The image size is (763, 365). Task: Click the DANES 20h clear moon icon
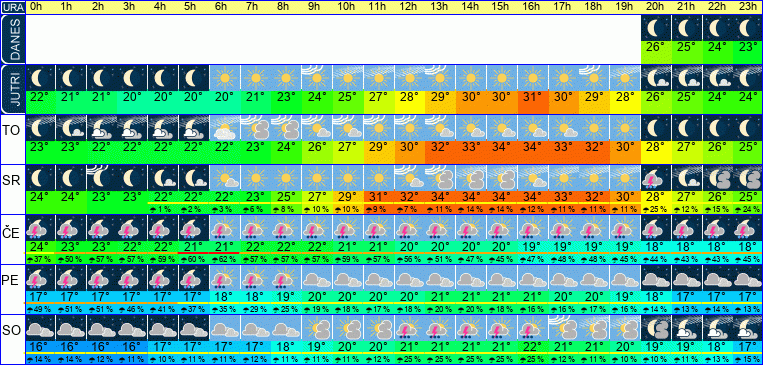click(x=656, y=29)
